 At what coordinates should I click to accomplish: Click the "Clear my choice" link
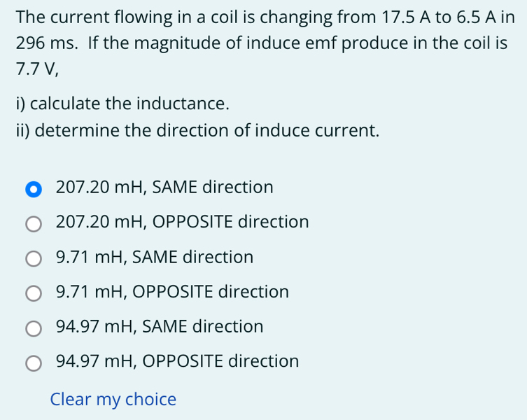(113, 400)
